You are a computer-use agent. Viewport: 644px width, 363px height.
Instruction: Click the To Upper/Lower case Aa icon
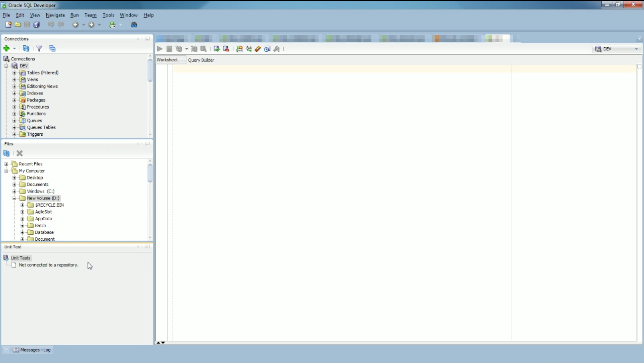249,49
